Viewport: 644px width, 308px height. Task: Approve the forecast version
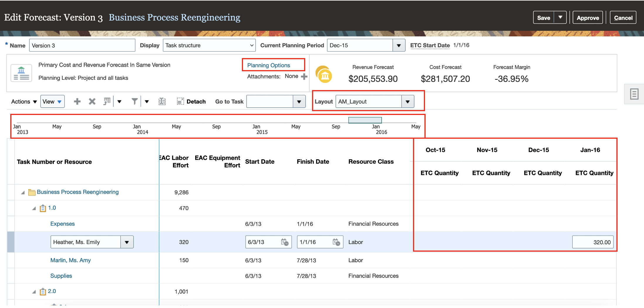coord(588,18)
